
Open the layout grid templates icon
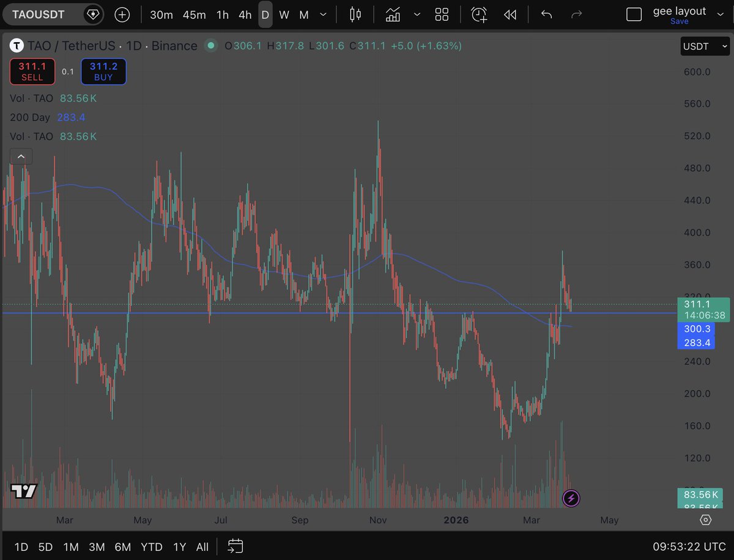[442, 15]
